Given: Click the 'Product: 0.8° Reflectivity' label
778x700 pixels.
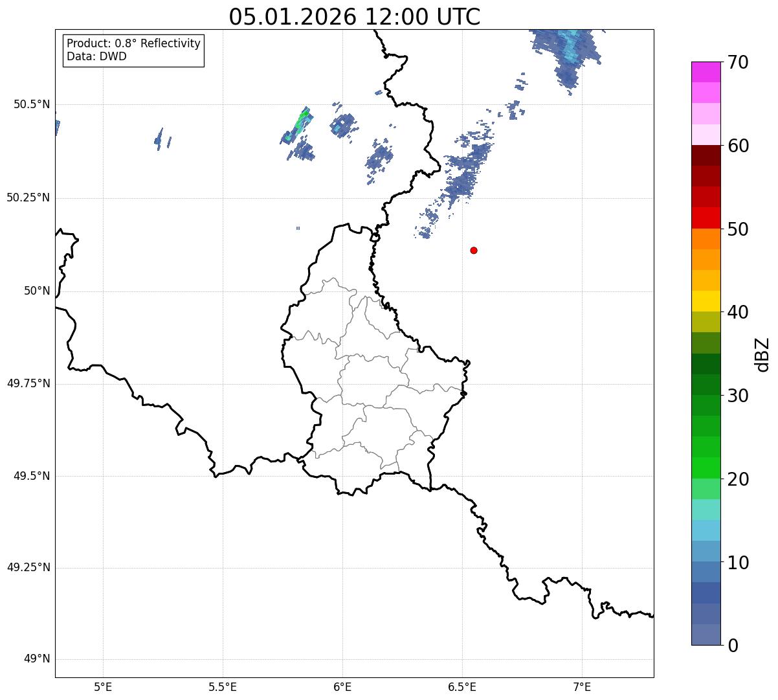Looking at the screenshot, I should (x=134, y=43).
